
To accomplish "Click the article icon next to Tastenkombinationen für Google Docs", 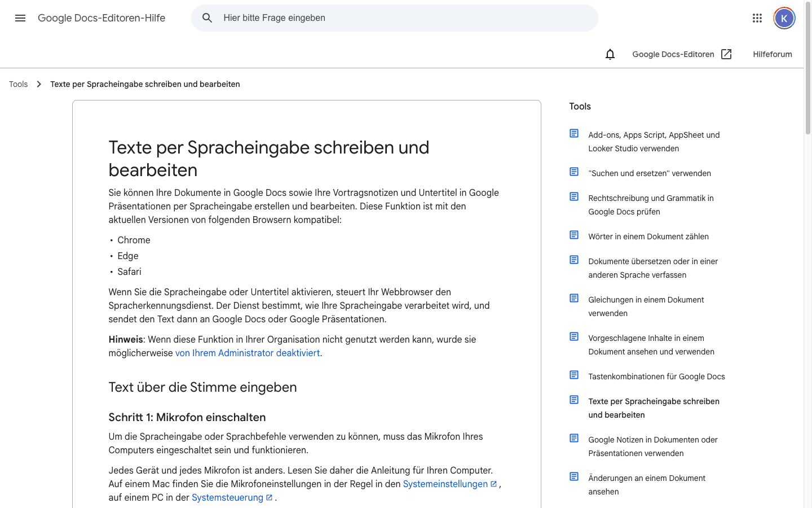I will [x=574, y=374].
